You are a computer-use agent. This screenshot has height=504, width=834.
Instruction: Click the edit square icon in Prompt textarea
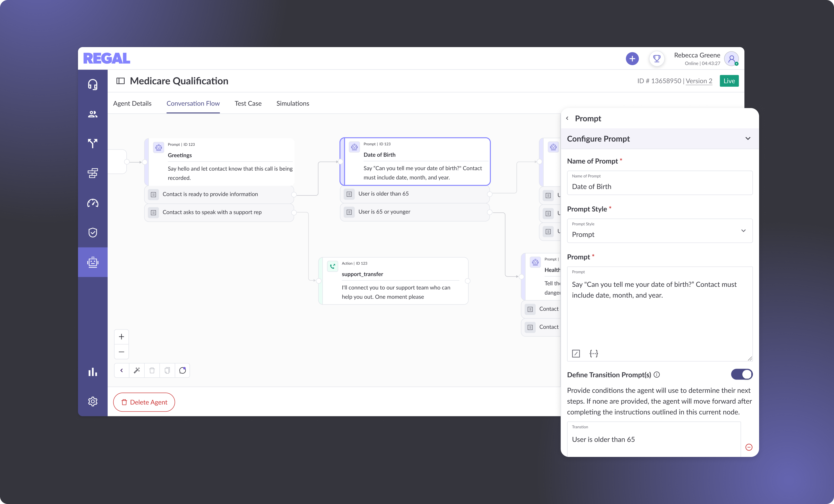point(576,353)
